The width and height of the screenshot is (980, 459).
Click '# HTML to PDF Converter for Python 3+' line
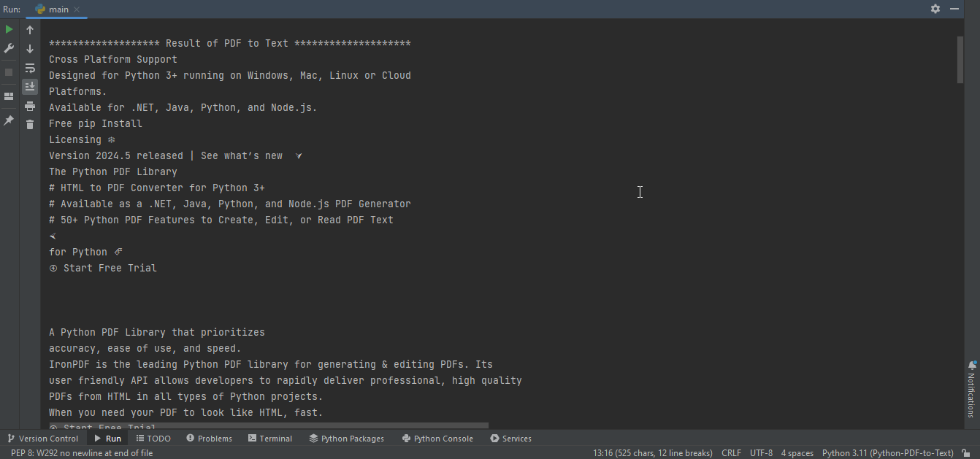[x=157, y=188]
